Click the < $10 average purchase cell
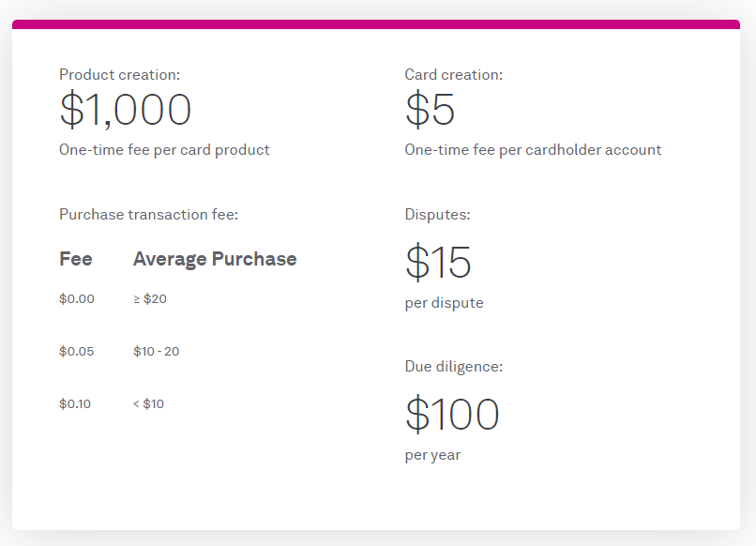The height and width of the screenshot is (546, 756). [148, 403]
